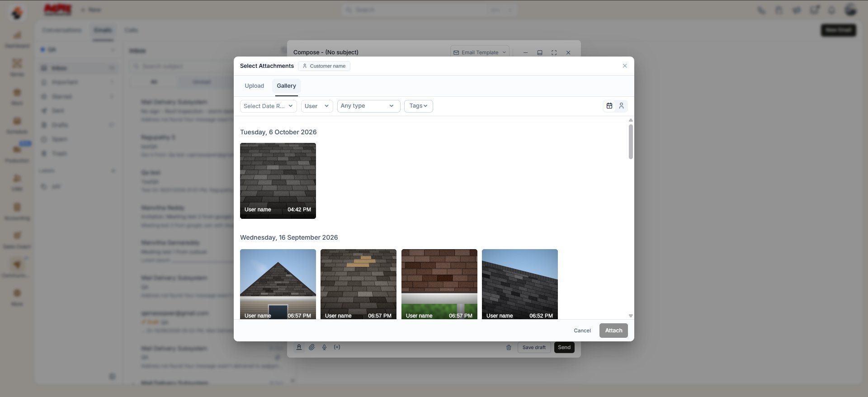Click the gallery vertical scrollbar thumb
The height and width of the screenshot is (397, 868).
(x=631, y=142)
